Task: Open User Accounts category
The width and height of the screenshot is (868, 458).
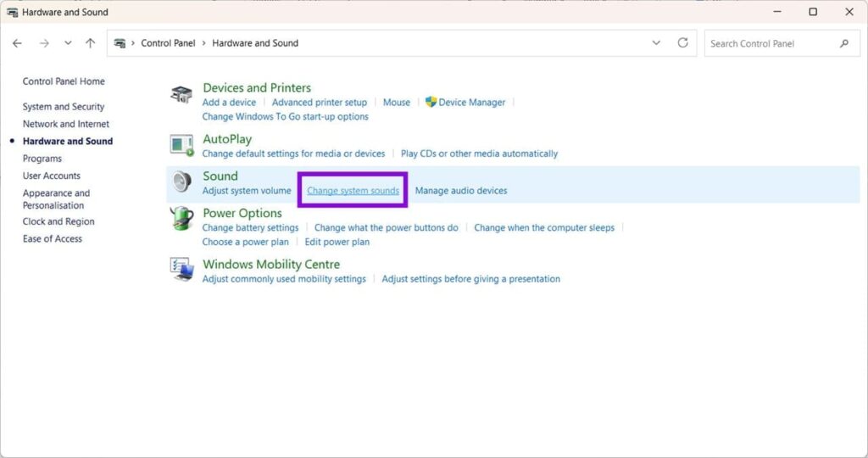Action: [52, 176]
